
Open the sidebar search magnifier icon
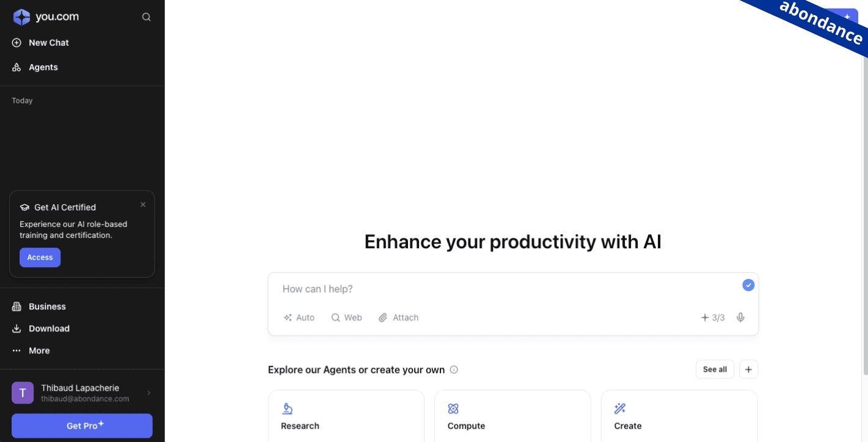click(x=147, y=17)
